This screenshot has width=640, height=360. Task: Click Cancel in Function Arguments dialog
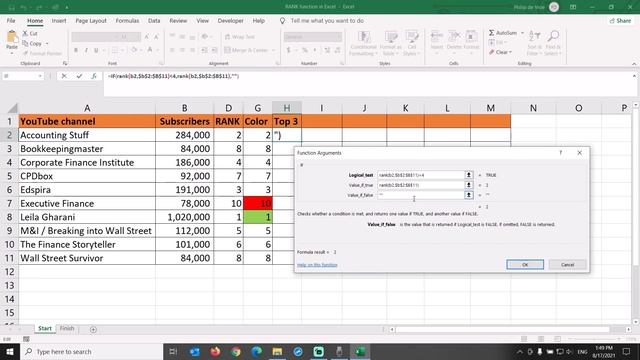coord(567,264)
